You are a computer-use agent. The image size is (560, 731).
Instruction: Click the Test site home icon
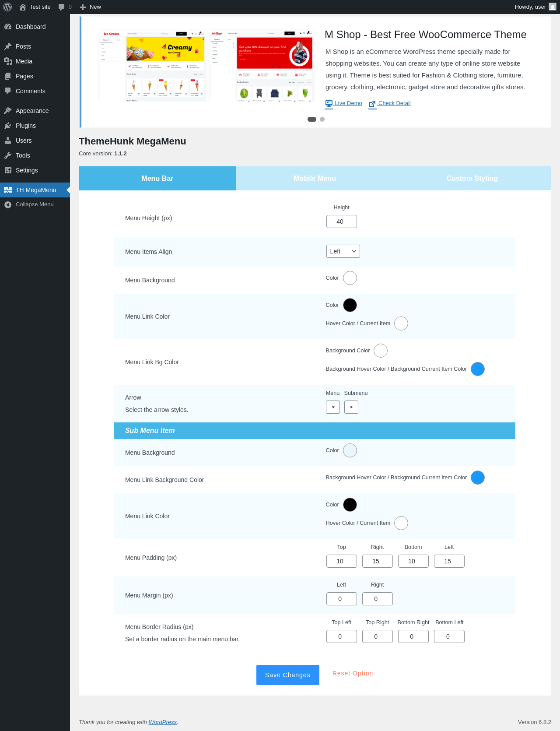[x=23, y=7]
